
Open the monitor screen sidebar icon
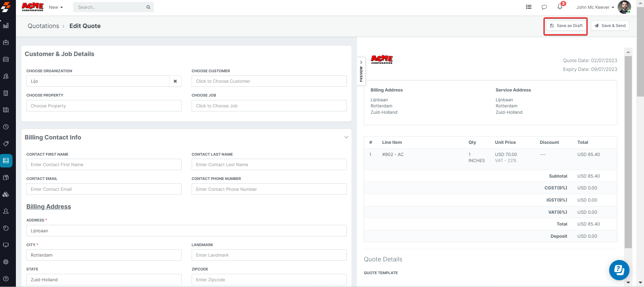(x=6, y=245)
